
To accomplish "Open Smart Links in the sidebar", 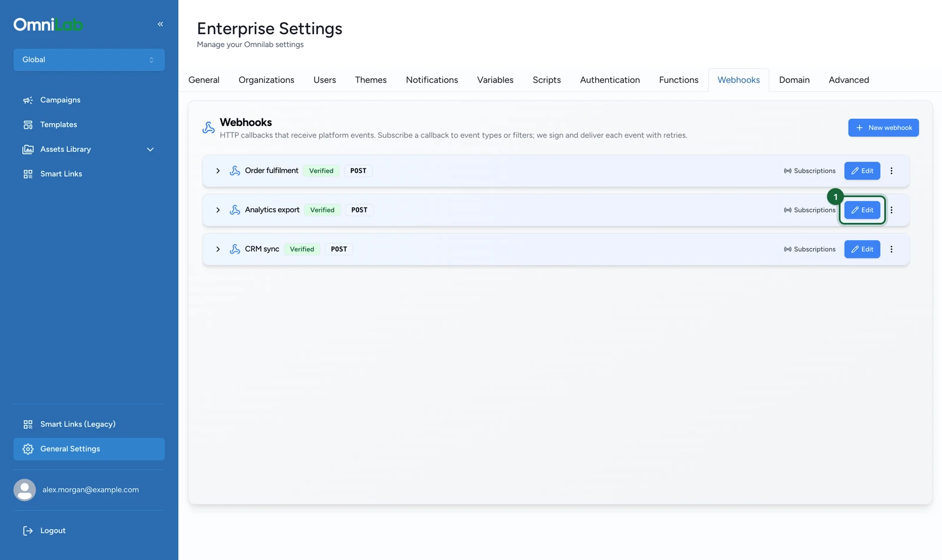I will 89,174.
